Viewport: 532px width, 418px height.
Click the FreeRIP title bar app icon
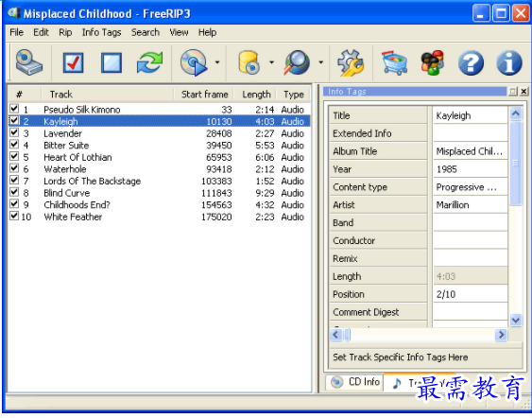pos(14,13)
